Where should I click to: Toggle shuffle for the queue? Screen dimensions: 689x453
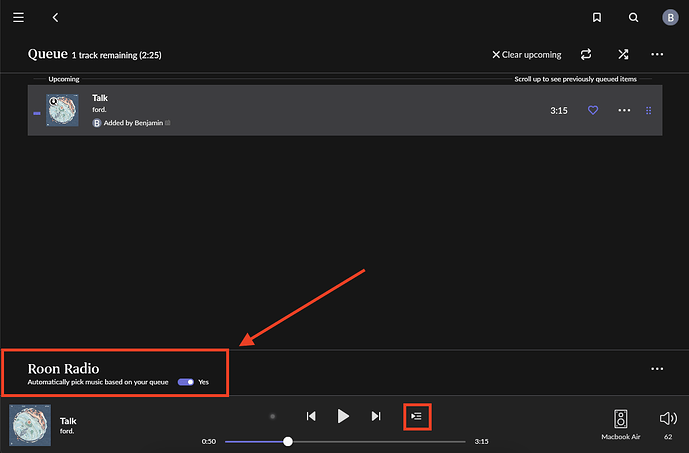623,54
